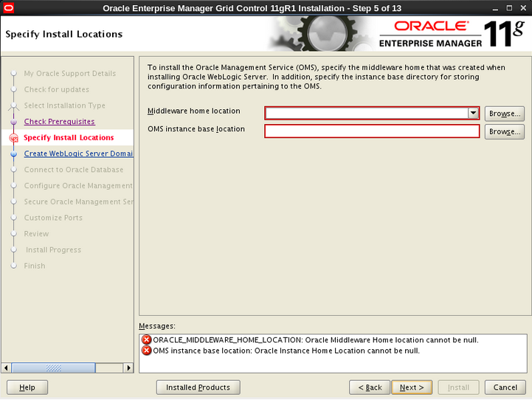This screenshot has width=532, height=403.
Task: Open Installed Products list
Action: click(x=198, y=387)
